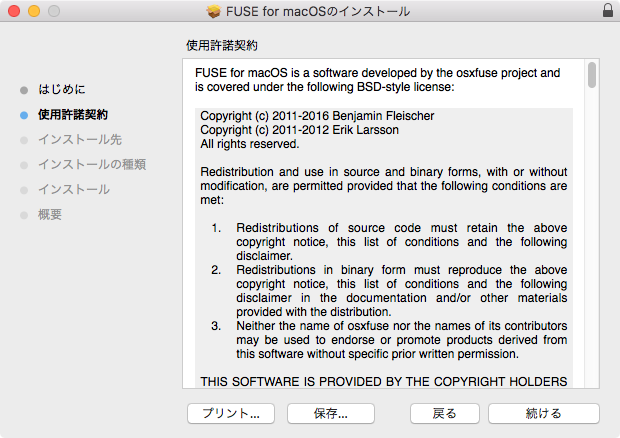
Task: Click the Erik Larsson copyright line
Action: point(299,130)
